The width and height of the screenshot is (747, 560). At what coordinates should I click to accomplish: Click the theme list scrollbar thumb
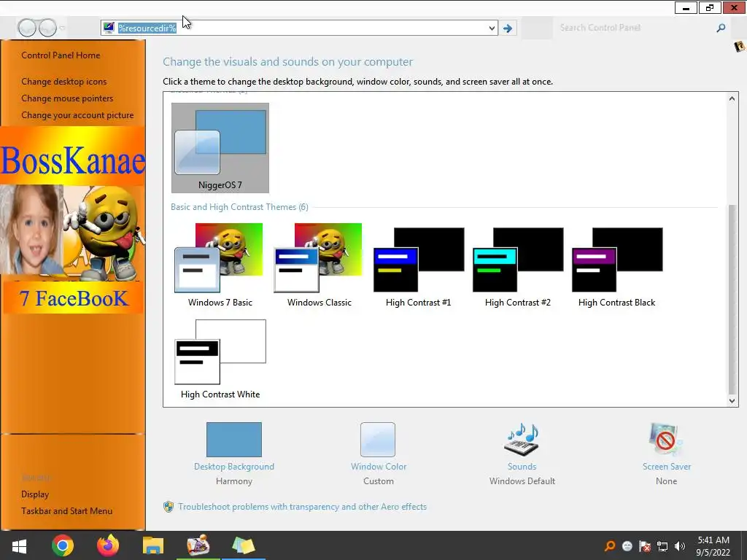click(x=732, y=300)
